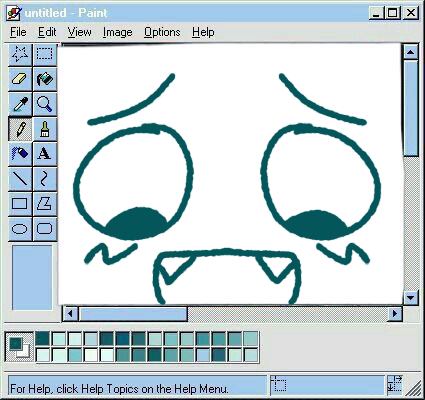The height and width of the screenshot is (400, 425).
Task: Click the vertical scrollbar track below the thumb
Action: pyautogui.click(x=411, y=223)
